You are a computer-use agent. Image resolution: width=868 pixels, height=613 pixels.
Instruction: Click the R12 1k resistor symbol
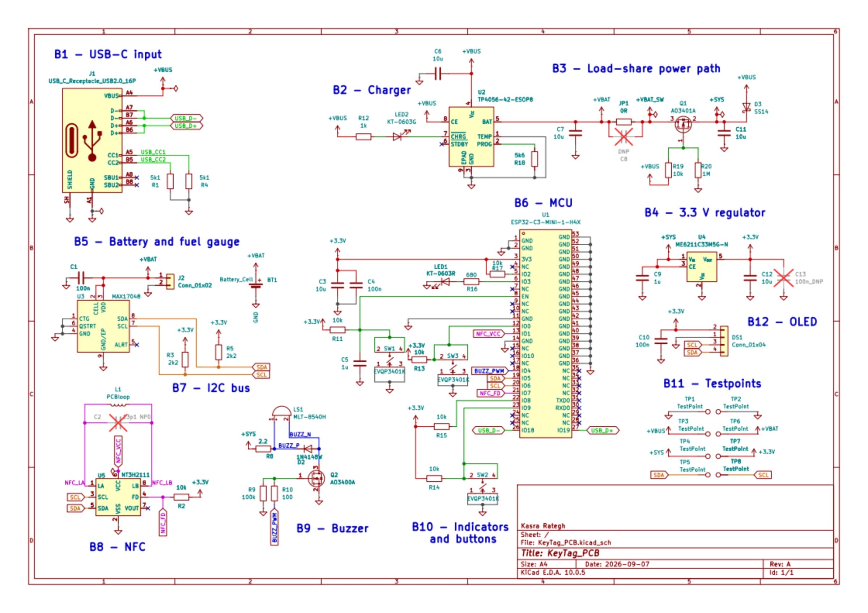point(363,137)
